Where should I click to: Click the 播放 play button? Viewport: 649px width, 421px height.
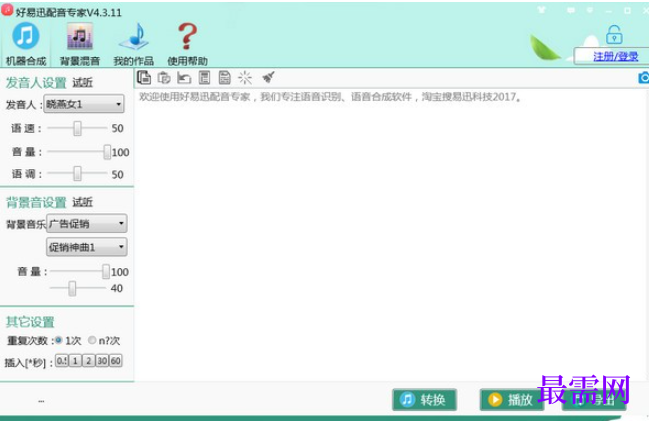pyautogui.click(x=512, y=399)
